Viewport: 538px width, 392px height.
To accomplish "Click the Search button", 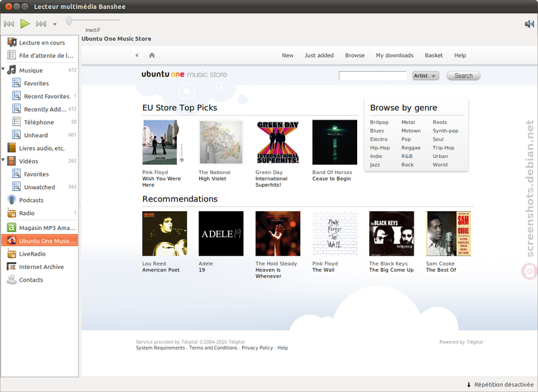I will coord(463,76).
